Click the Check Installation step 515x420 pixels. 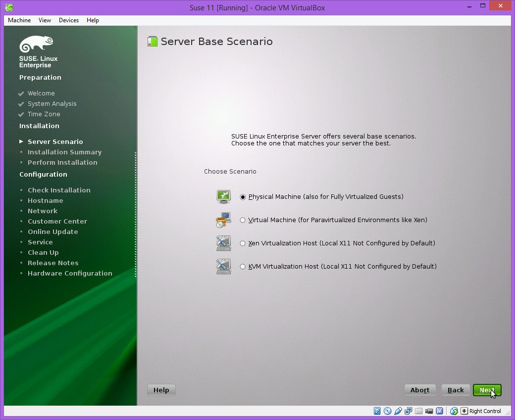(59, 190)
